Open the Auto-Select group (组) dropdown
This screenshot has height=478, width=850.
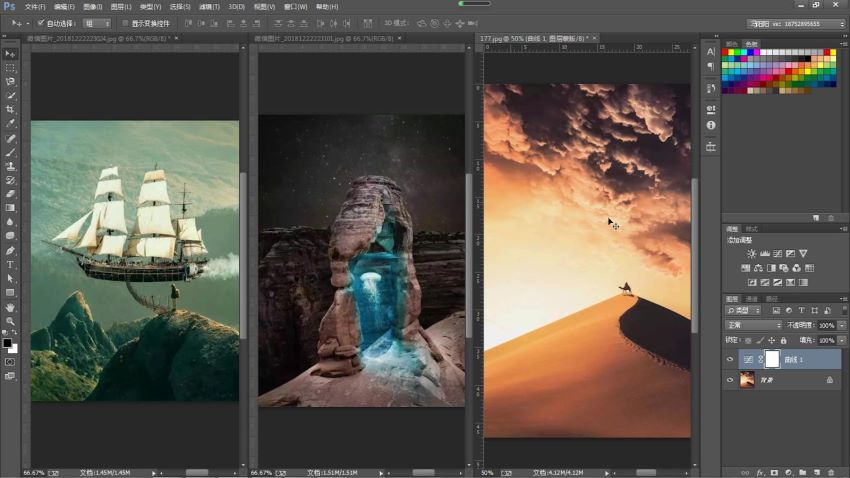pyautogui.click(x=97, y=23)
